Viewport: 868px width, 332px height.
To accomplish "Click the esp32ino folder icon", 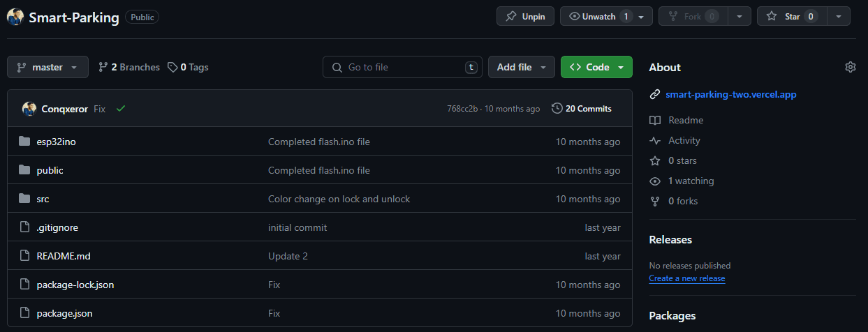I will click(24, 142).
